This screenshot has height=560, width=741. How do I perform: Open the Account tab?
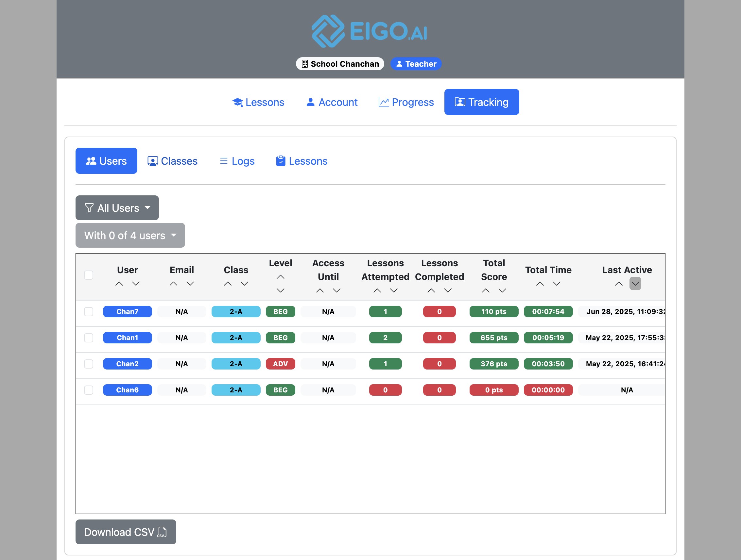click(332, 102)
